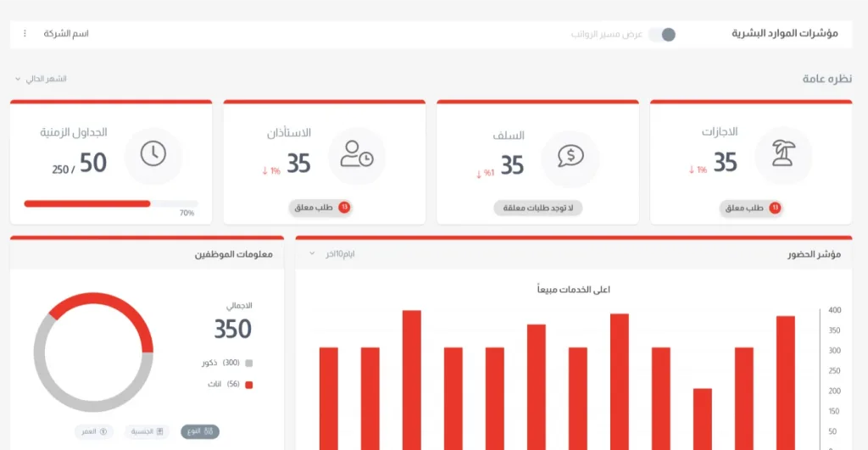Click the down arrow percent in الاجازات card

pyautogui.click(x=698, y=170)
